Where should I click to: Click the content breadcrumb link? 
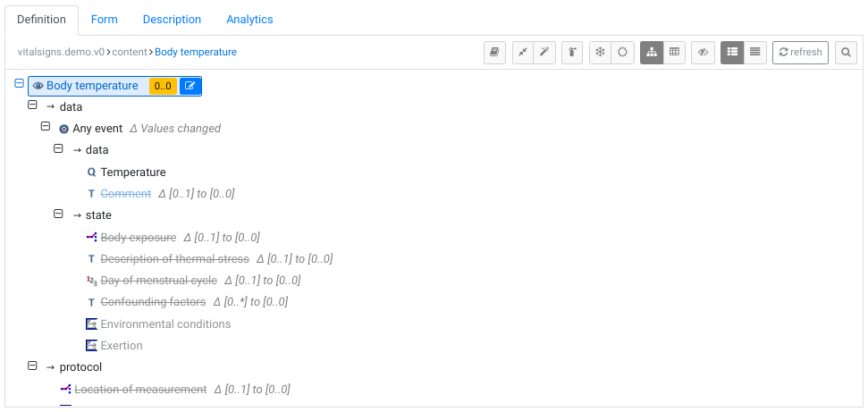[x=129, y=52]
